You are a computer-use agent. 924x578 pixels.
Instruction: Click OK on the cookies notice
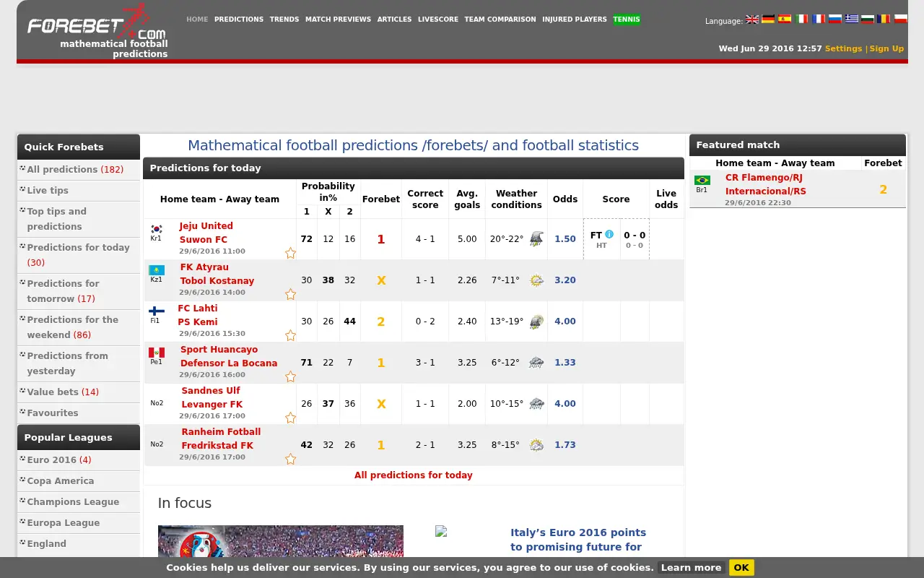741,567
